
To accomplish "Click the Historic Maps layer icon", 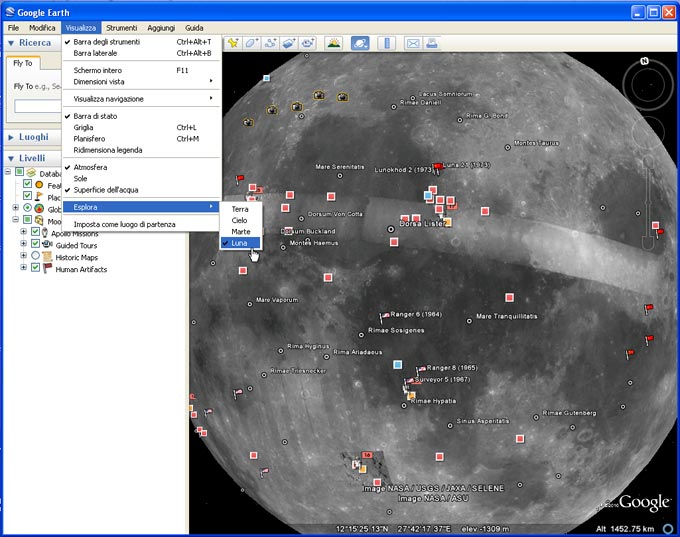I will pos(47,256).
